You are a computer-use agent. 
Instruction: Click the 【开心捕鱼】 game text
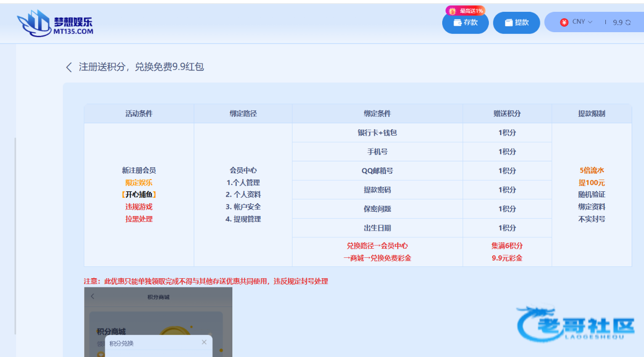pos(139,195)
